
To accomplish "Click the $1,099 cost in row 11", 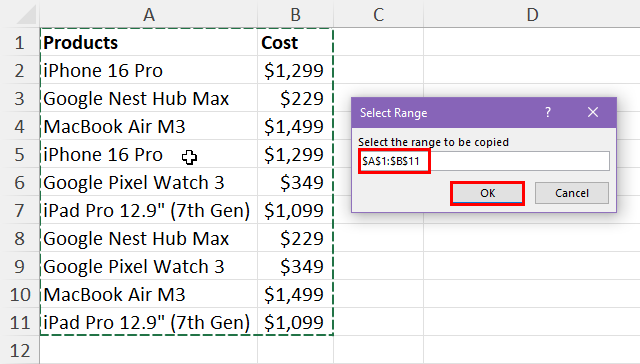I will (x=296, y=322).
